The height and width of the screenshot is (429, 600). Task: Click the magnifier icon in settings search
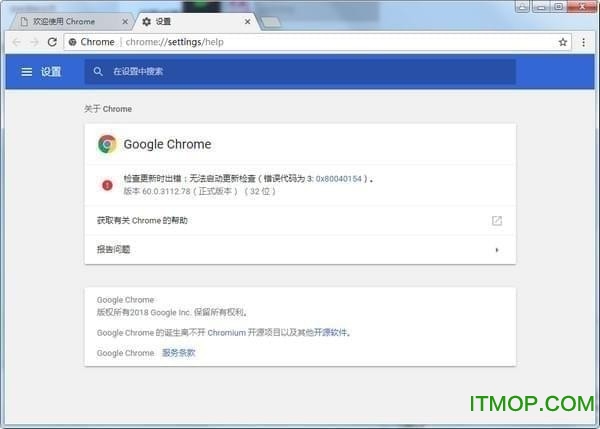click(x=98, y=72)
